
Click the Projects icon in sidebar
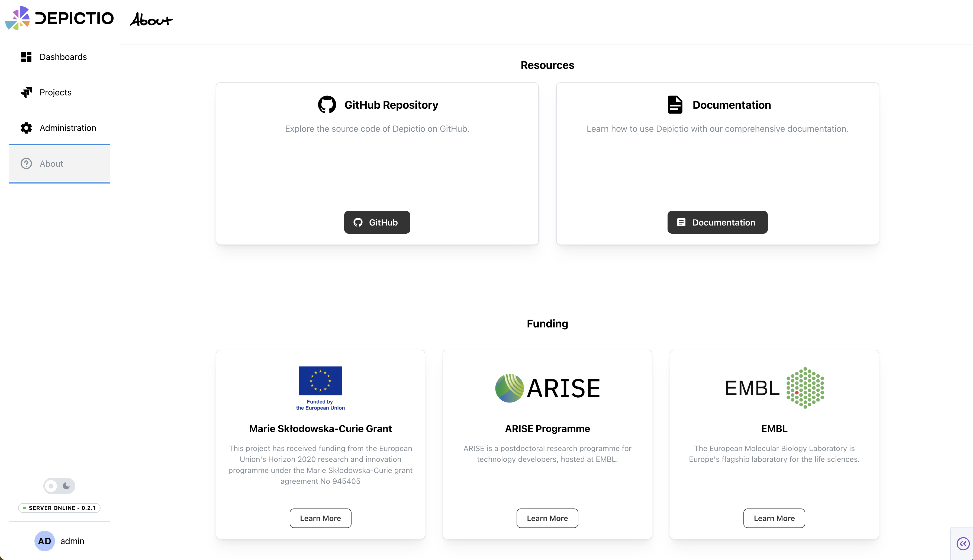26,92
